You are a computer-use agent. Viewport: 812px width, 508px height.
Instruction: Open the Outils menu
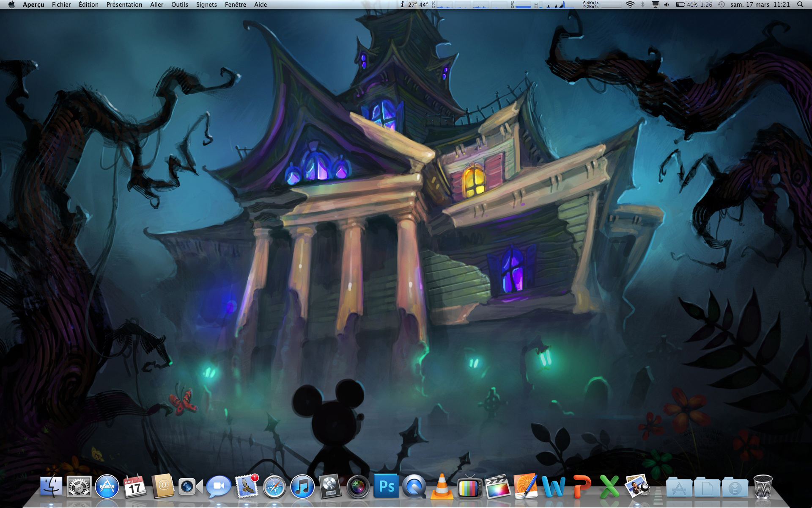(x=180, y=5)
